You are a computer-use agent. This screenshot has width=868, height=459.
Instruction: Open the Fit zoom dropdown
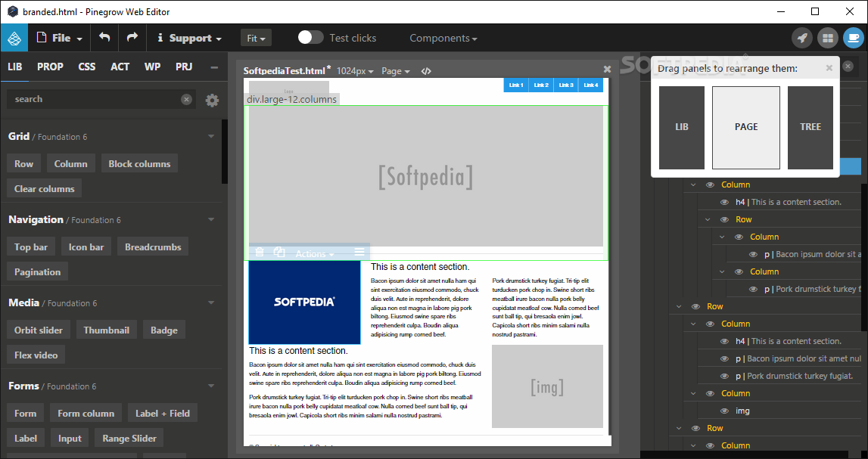point(256,38)
